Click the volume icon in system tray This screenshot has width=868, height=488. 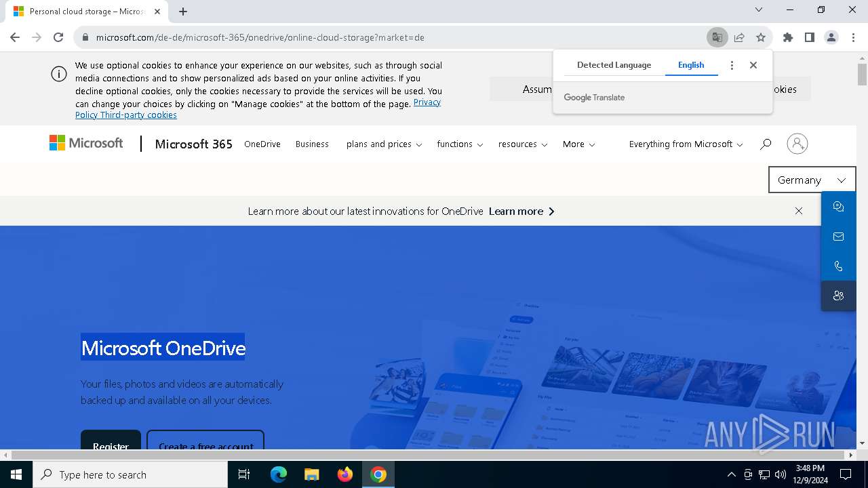pos(781,474)
